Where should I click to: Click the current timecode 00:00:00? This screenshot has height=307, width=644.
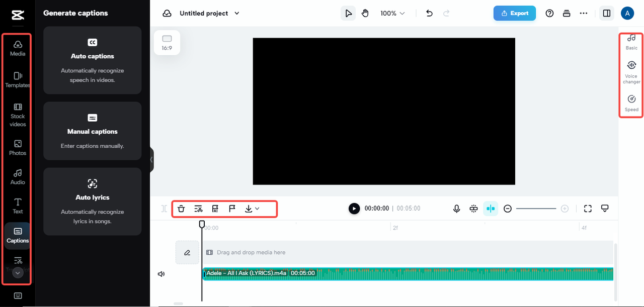coord(377,209)
